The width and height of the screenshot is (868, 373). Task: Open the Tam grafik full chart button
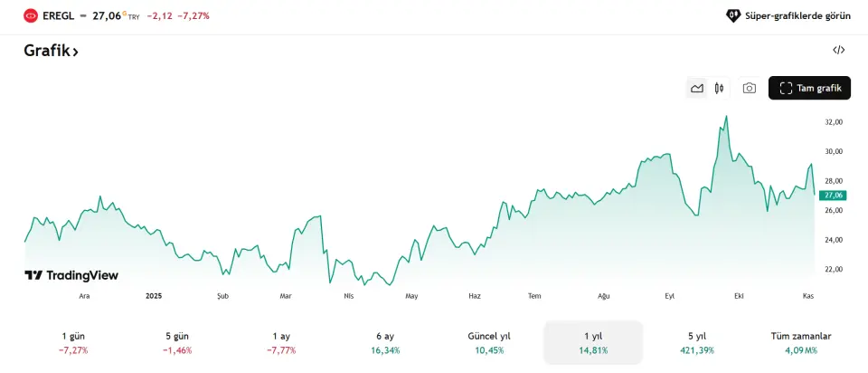click(x=809, y=88)
